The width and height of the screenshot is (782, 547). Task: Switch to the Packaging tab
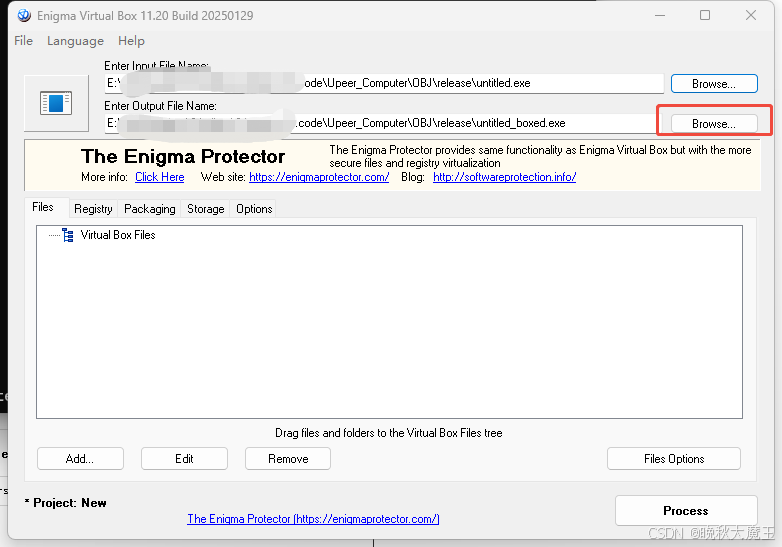point(150,209)
